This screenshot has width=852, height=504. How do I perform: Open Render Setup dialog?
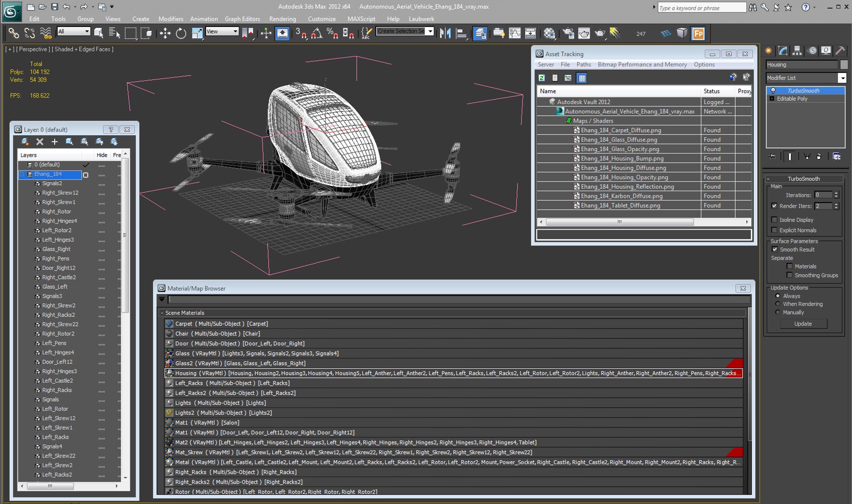point(568,33)
